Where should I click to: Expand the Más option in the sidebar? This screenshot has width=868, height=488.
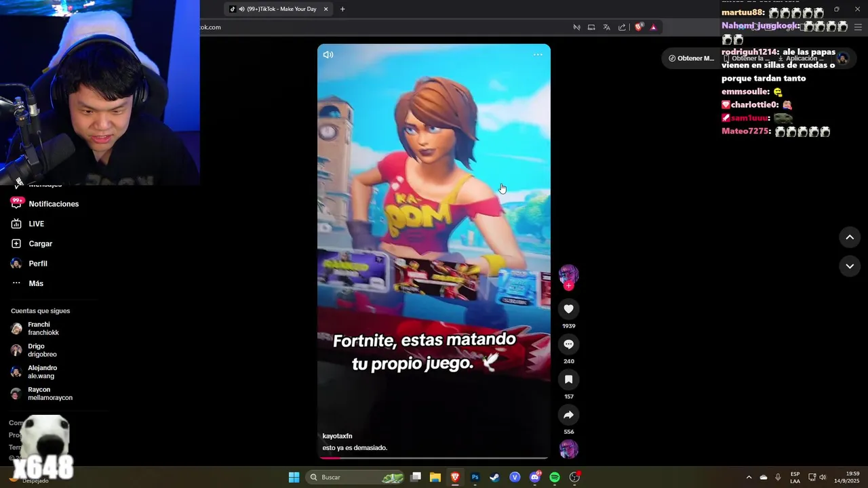tap(35, 283)
